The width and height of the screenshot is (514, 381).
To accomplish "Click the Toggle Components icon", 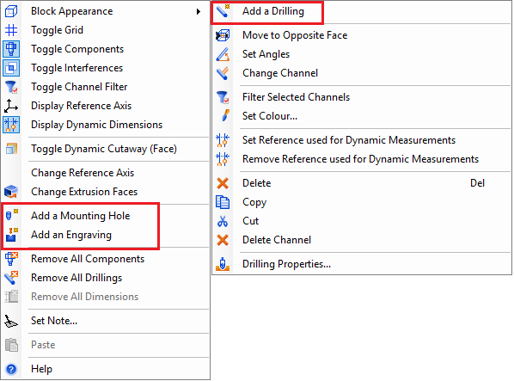I will point(11,49).
